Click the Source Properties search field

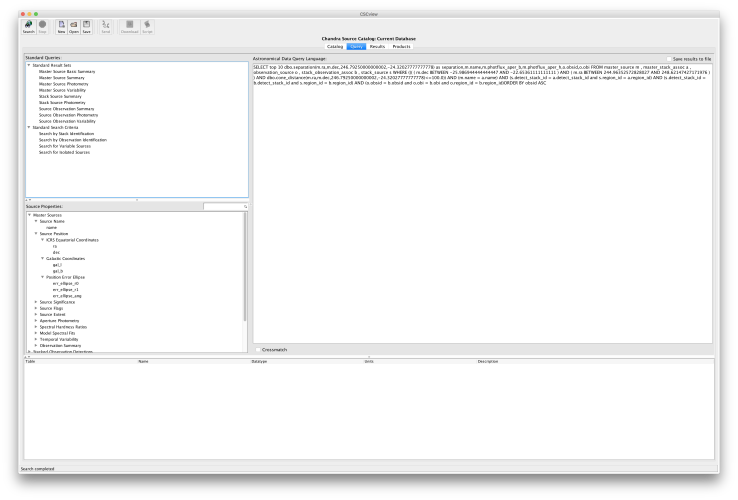(223, 206)
